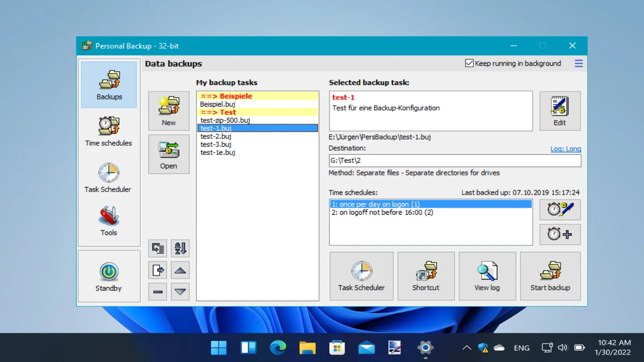Image resolution: width=644 pixels, height=362 pixels.
Task: Edit the selected backup task
Action: click(560, 111)
